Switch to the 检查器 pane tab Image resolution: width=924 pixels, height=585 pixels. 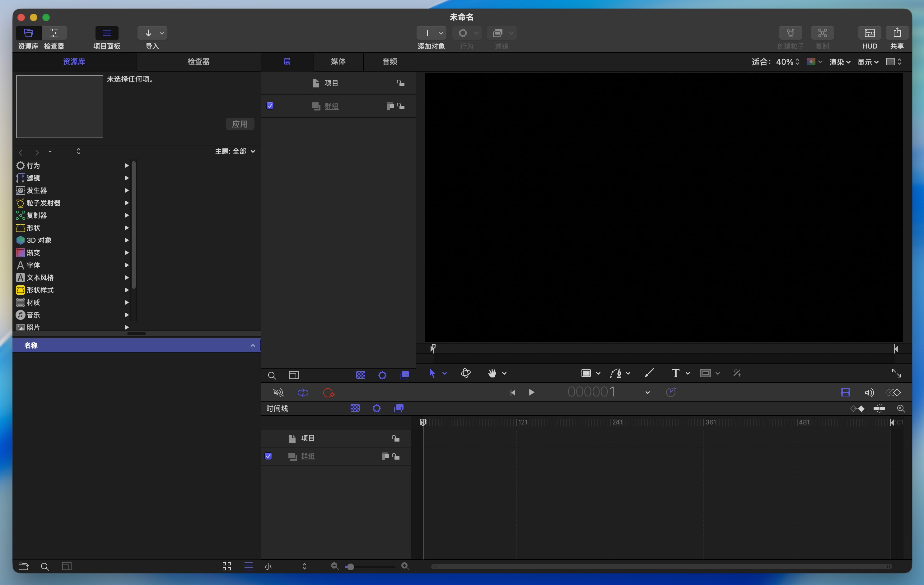tap(198, 61)
